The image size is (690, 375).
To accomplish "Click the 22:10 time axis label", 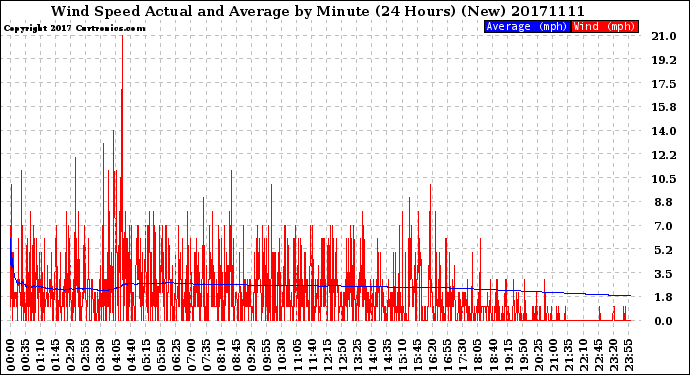I will [x=583, y=355].
